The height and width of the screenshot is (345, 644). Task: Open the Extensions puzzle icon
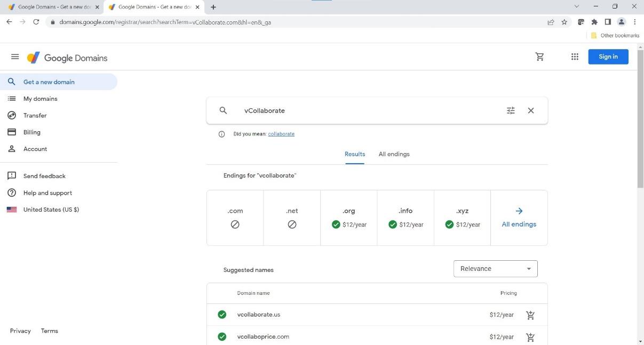pos(594,22)
